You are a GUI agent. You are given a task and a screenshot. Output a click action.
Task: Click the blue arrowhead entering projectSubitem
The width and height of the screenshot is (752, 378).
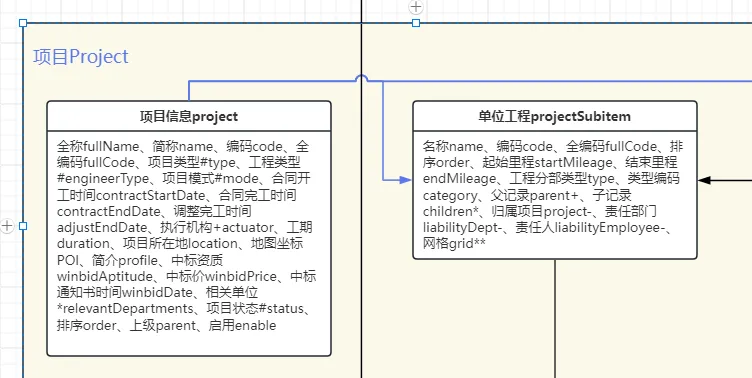click(x=405, y=180)
